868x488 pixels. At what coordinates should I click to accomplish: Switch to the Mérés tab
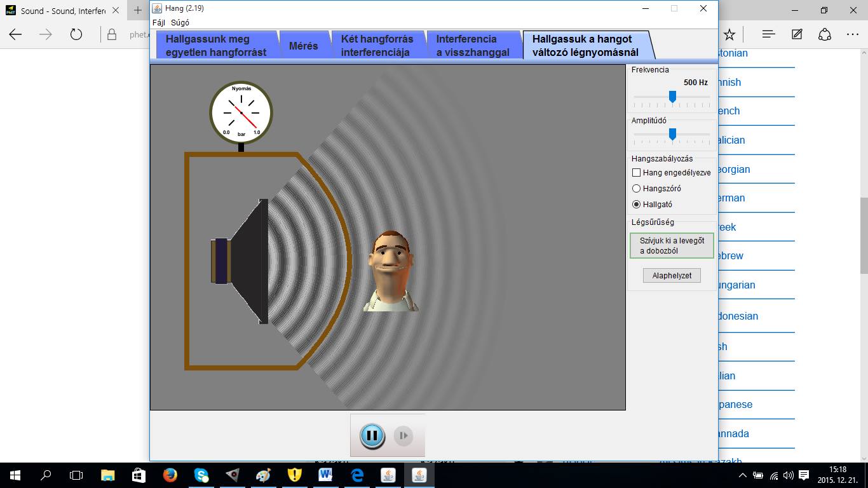pyautogui.click(x=303, y=46)
